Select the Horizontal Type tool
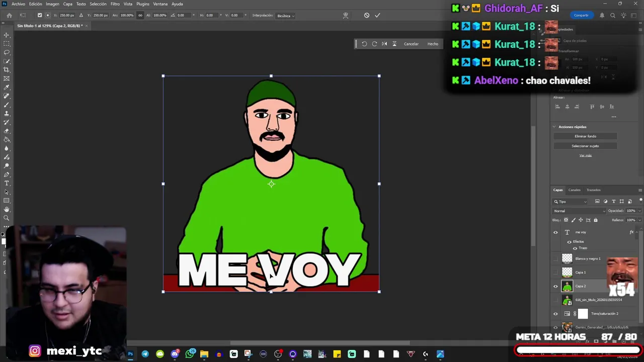The width and height of the screenshot is (644, 362). point(7,183)
